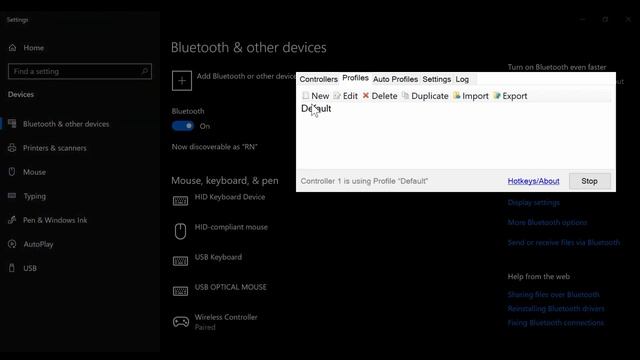640x360 pixels.
Task: Toggle the Bluetooth switch off
Action: coord(182,126)
